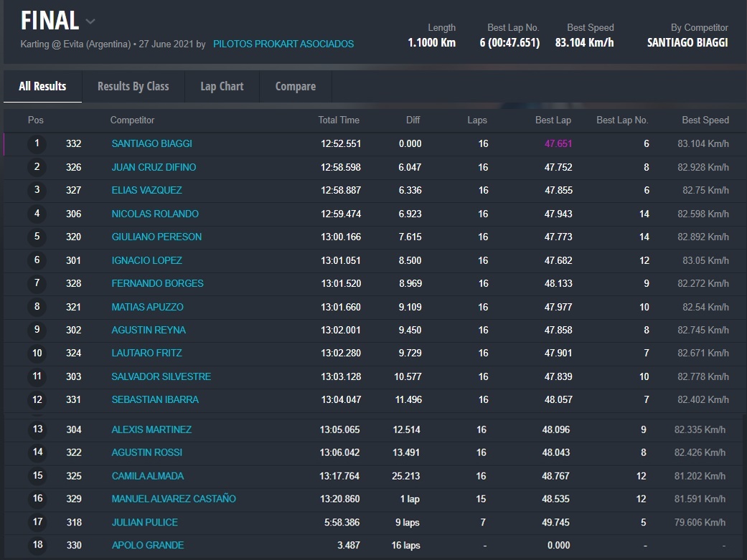Sort by the Total Time column header

coord(339,120)
